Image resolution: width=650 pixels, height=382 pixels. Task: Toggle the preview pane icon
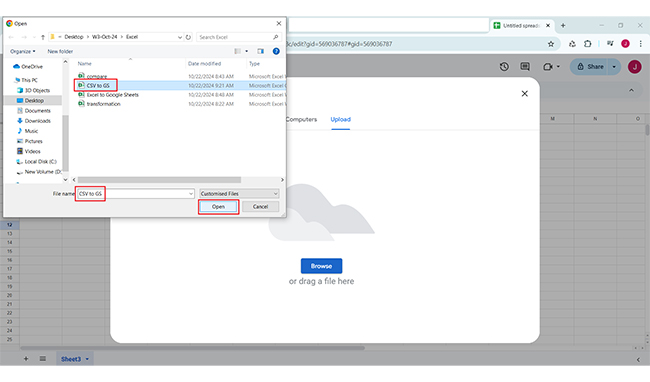[260, 51]
